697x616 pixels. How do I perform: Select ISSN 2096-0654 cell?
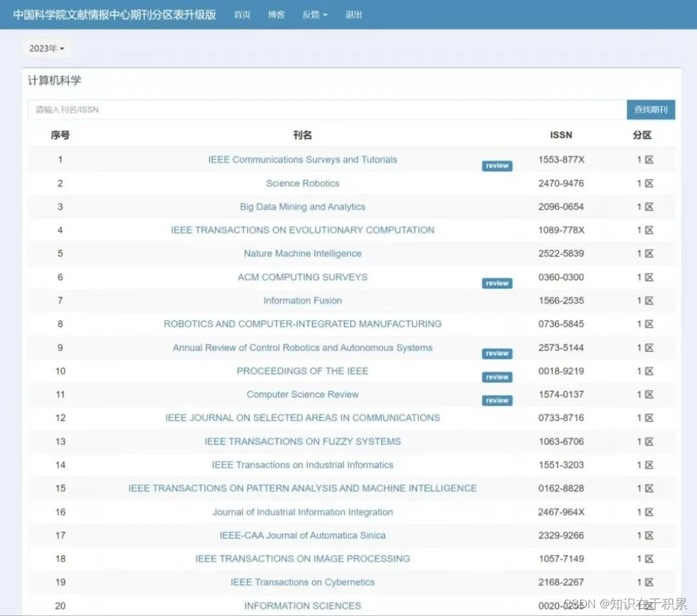pos(561,206)
